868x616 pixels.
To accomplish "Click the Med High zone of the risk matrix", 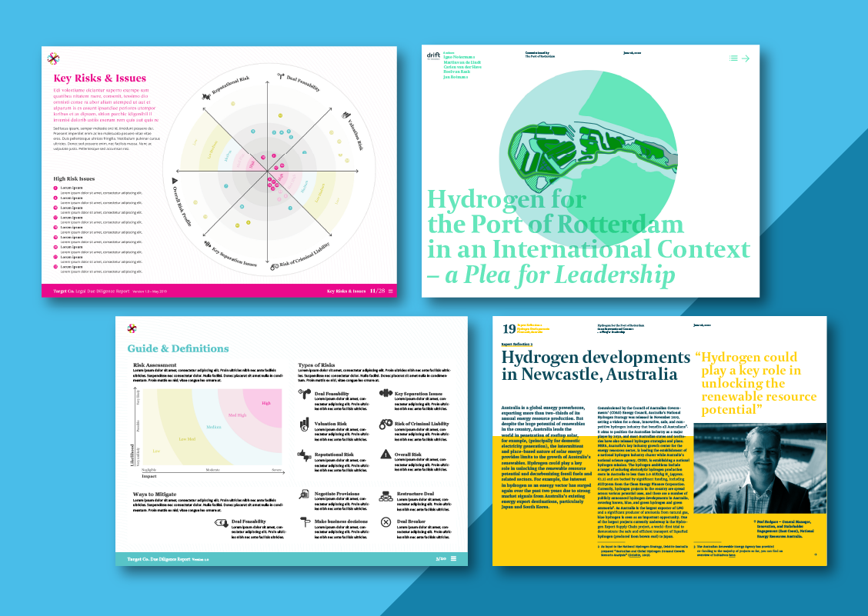I will tap(238, 415).
